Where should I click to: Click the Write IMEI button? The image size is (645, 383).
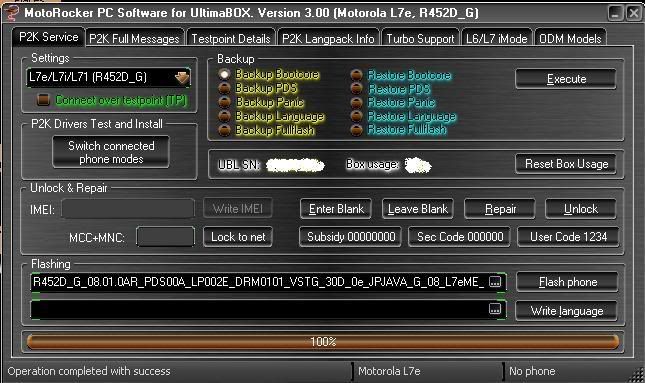coord(238,209)
